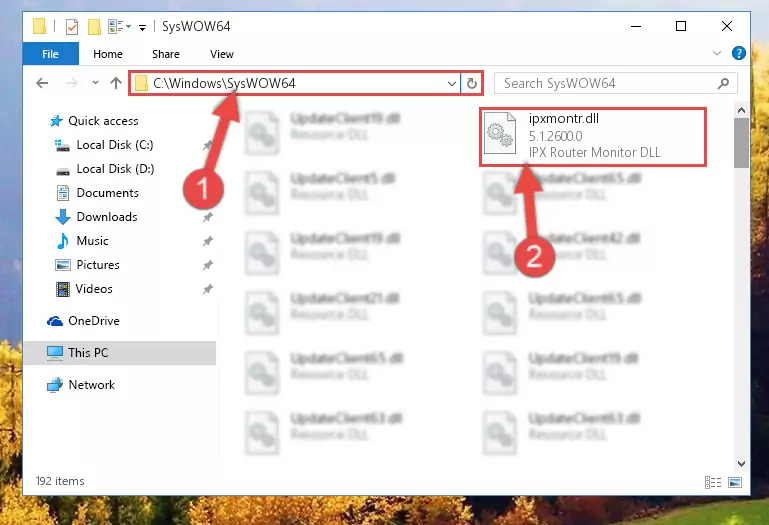Image resolution: width=769 pixels, height=525 pixels.
Task: Click the ipxmontr.dll gear file icon
Action: pyautogui.click(x=500, y=133)
